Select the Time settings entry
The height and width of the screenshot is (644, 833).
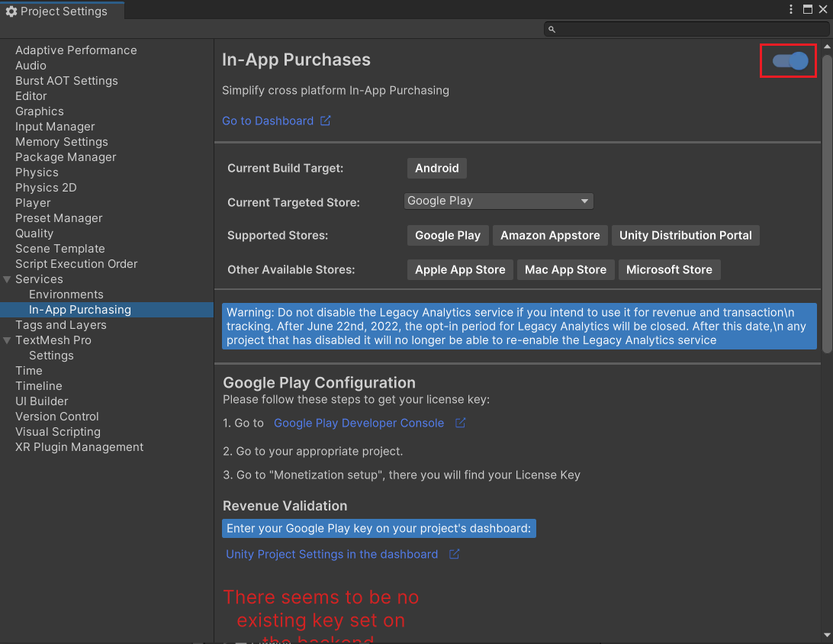(x=29, y=371)
